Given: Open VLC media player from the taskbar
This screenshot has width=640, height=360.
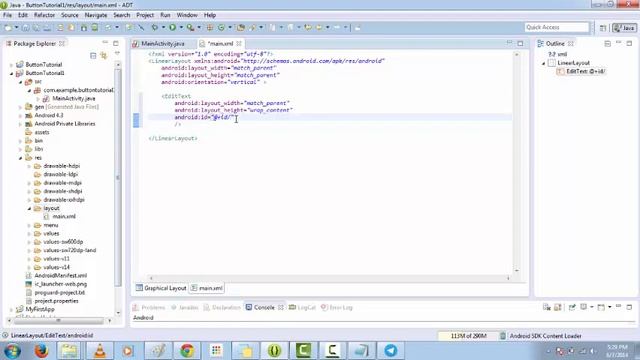Looking at the screenshot, I should [99, 351].
